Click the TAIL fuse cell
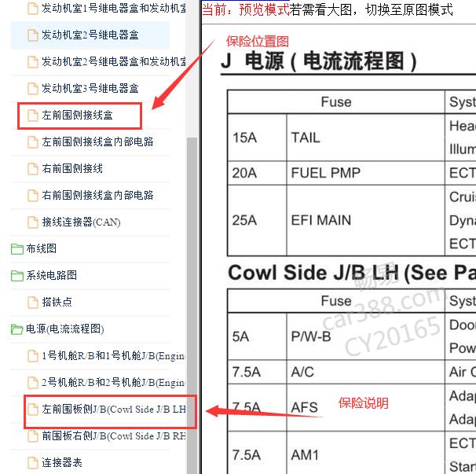The width and height of the screenshot is (476, 474). (365, 138)
